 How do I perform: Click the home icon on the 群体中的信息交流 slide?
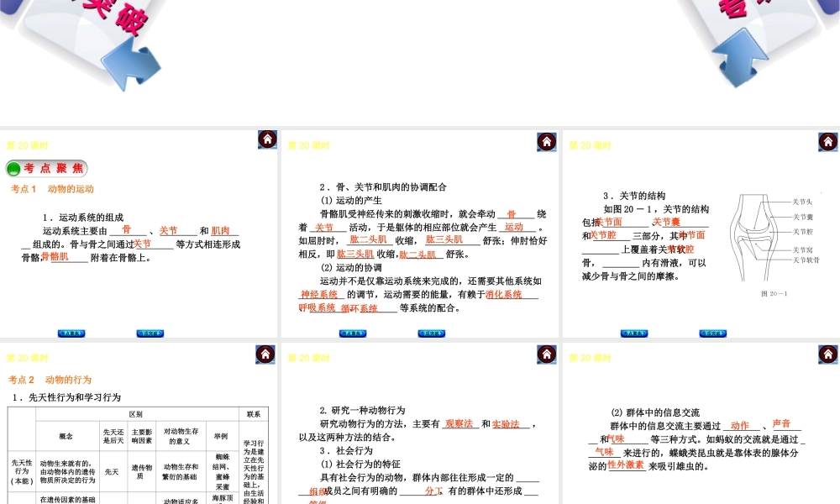pos(827,354)
